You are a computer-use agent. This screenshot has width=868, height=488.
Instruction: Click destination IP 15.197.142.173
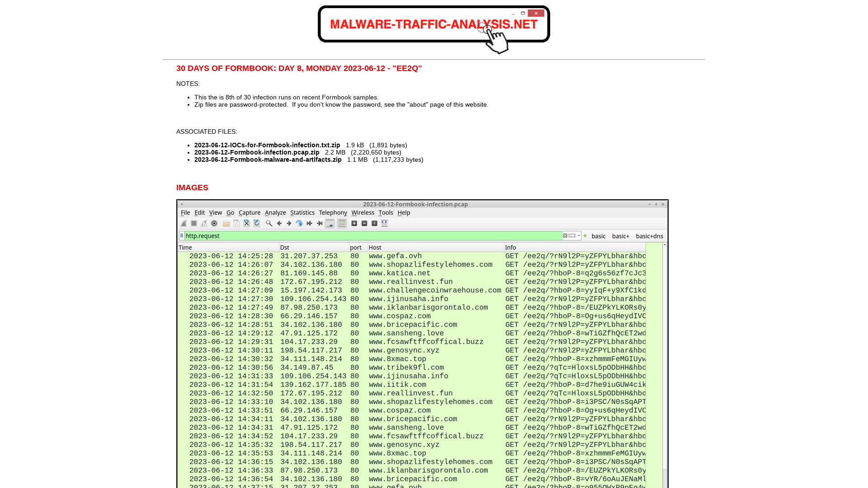click(x=311, y=291)
